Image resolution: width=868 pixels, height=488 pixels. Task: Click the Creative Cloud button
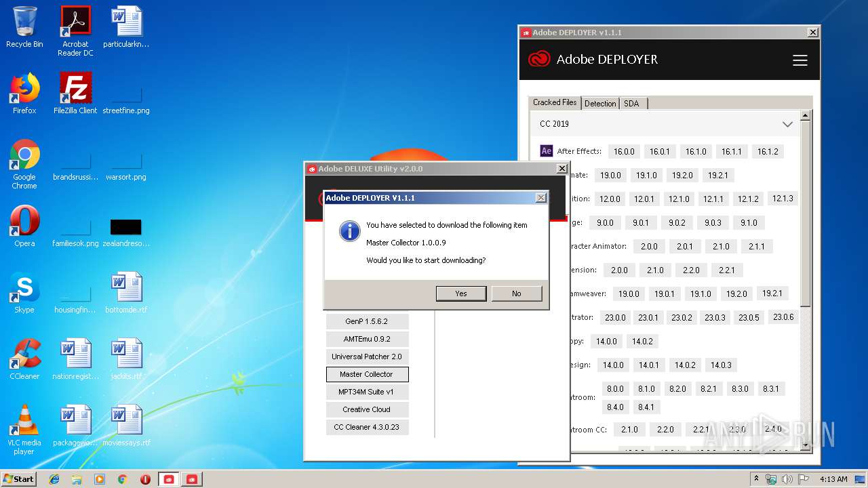367,409
